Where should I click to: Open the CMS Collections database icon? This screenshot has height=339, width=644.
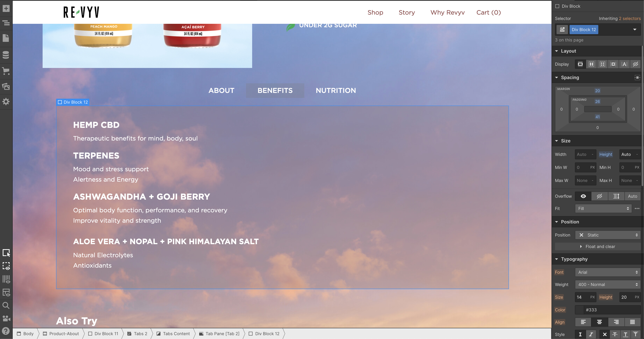[x=6, y=55]
